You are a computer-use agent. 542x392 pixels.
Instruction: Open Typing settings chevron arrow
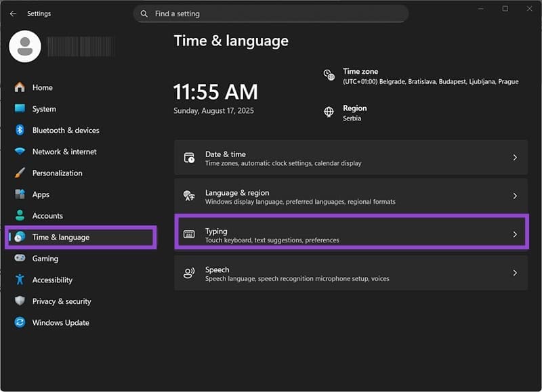515,234
